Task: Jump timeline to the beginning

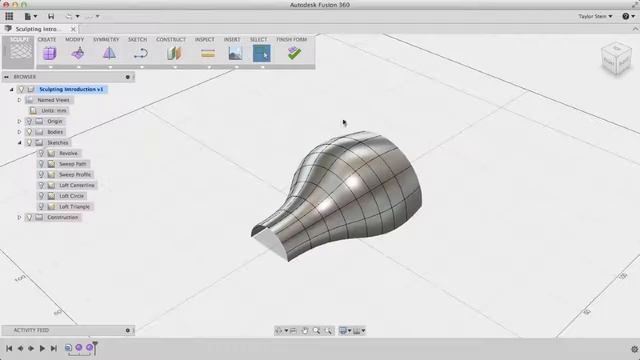Action: [9, 348]
